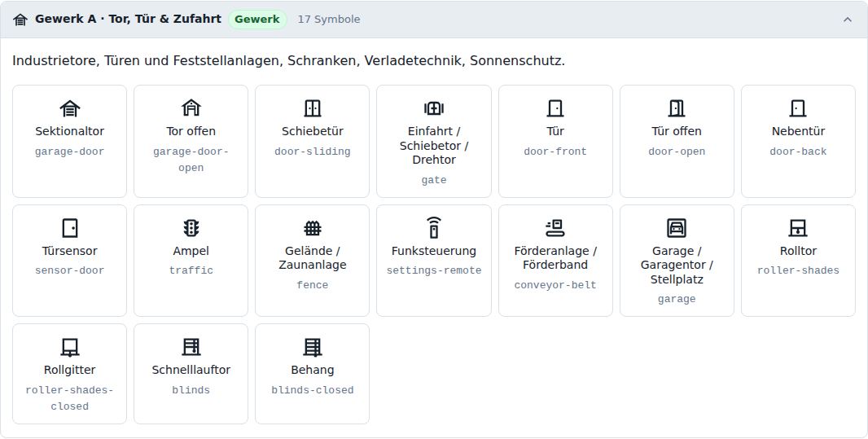Choose the Schnelllauftor blinds icon
Image resolution: width=868 pixels, height=439 pixels.
coord(191,347)
